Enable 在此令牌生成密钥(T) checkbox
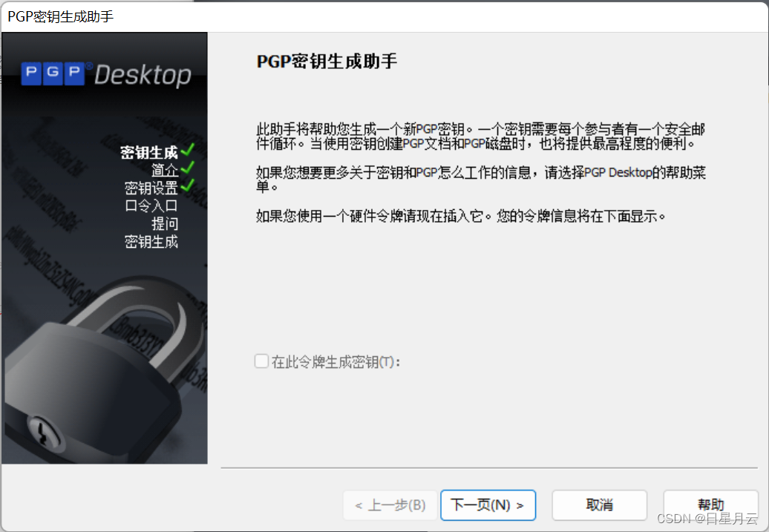Screen dimensions: 769x532 pyautogui.click(x=261, y=361)
